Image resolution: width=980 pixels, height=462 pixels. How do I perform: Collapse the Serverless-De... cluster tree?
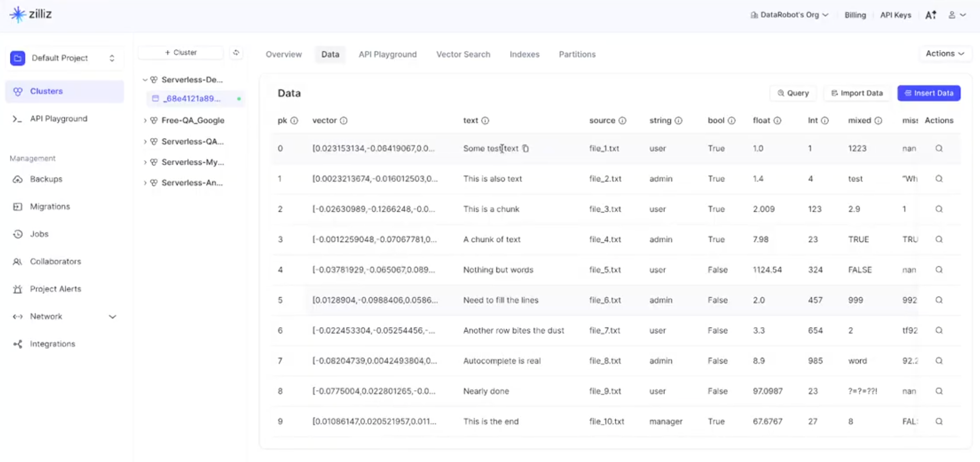pos(145,80)
